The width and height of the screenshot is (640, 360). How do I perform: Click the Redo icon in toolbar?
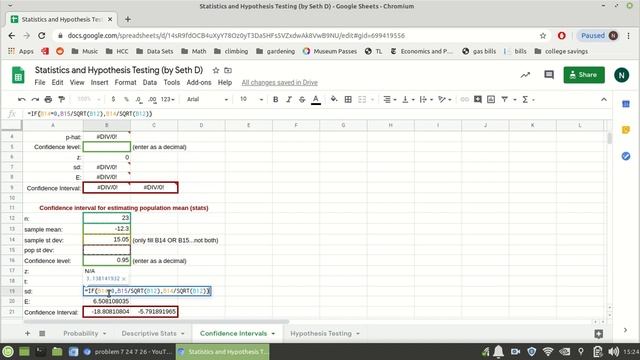35,99
